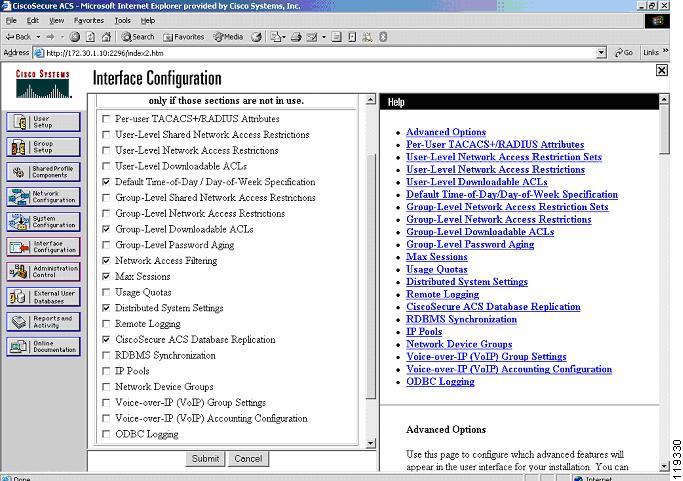Open the Media toolbar button
683x481 pixels.
click(x=228, y=37)
